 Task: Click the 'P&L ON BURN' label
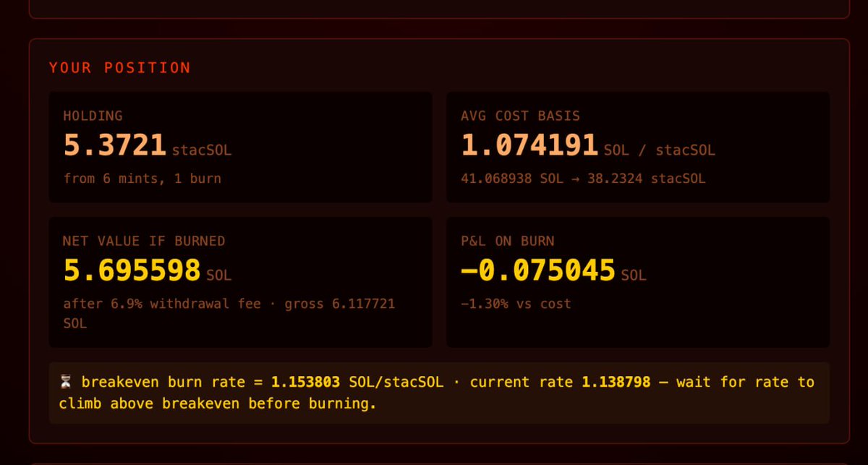(x=508, y=241)
